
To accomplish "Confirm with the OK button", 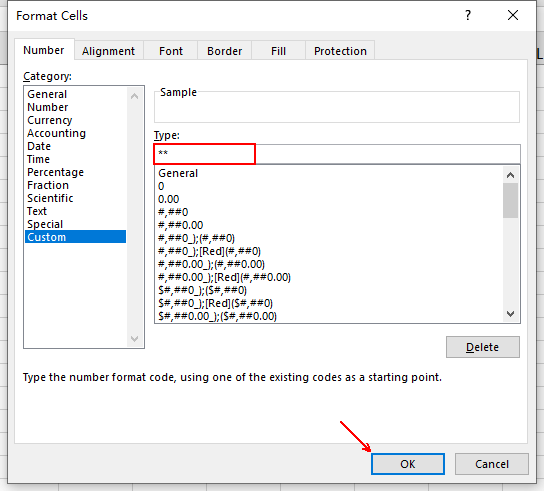I will (408, 464).
